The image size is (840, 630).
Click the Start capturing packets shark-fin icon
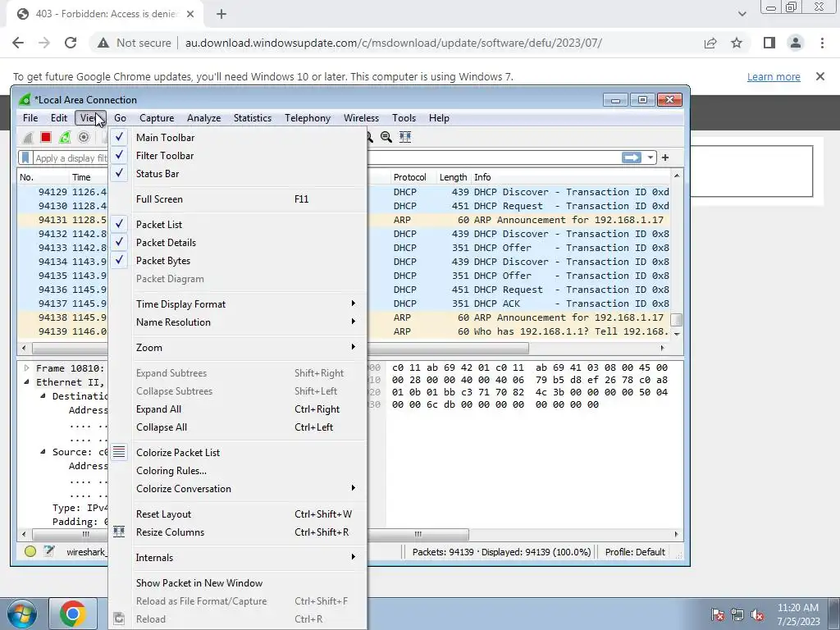point(27,137)
